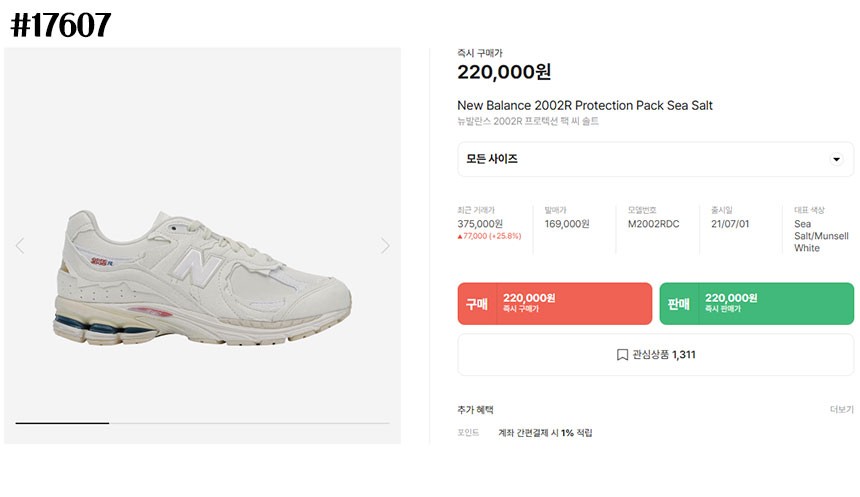
Task: Click the #17607 heading text
Action: [61, 25]
